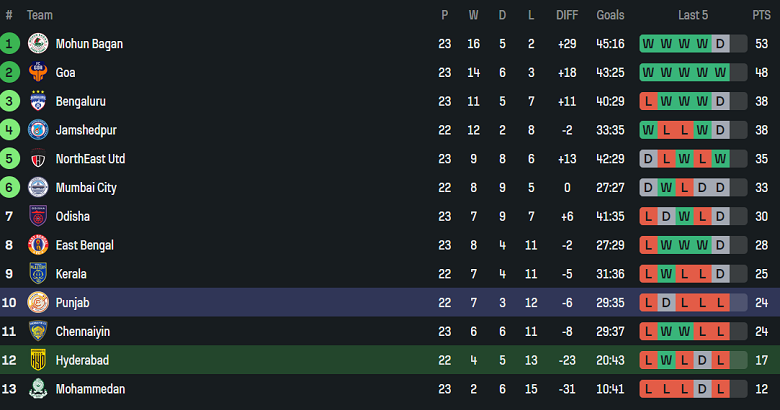Click the Goals column header

[x=610, y=15]
